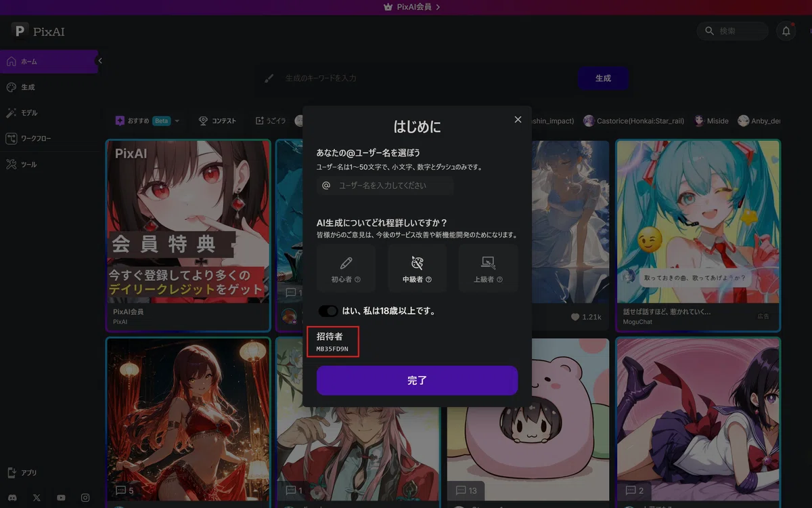Click the magnifier icon in search box
The height and width of the screenshot is (508, 812).
click(x=709, y=31)
